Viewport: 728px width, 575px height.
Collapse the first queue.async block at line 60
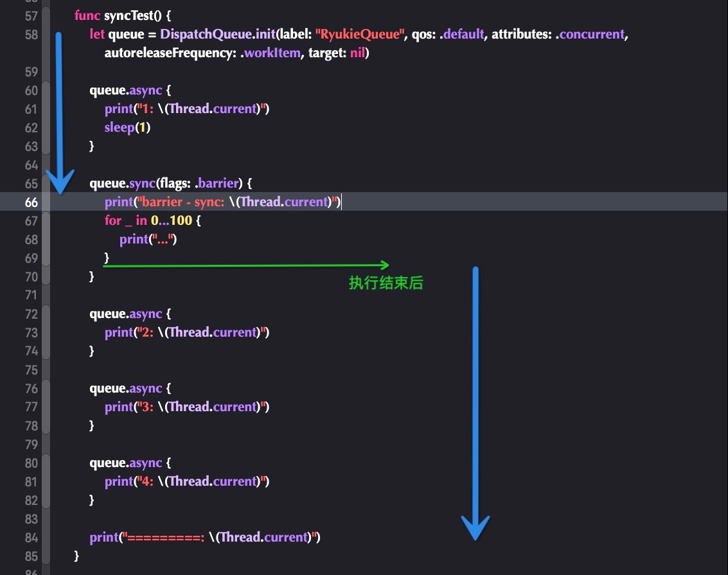(x=46, y=118)
